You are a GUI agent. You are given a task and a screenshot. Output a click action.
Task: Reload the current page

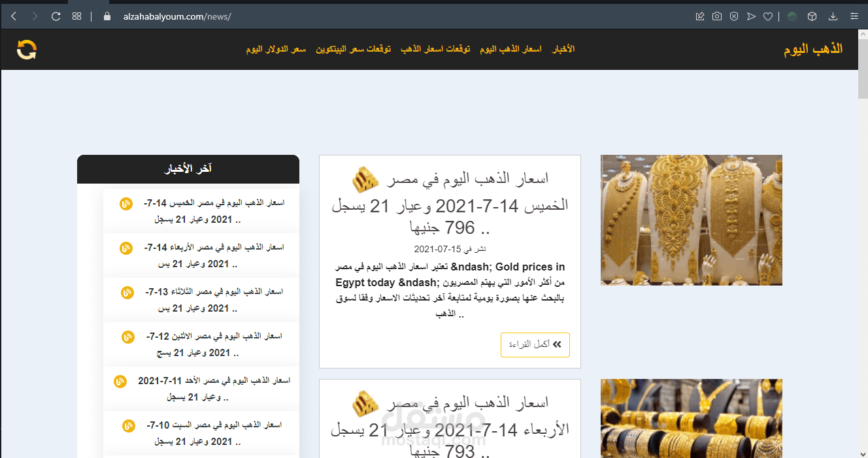[56, 16]
